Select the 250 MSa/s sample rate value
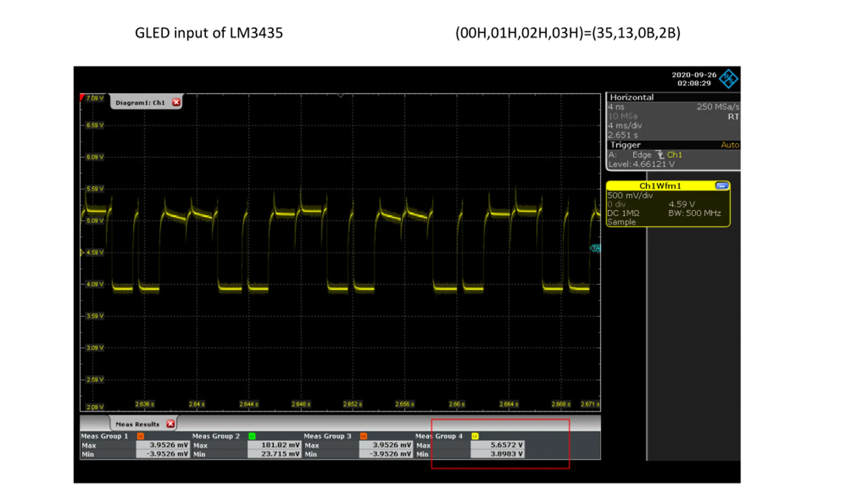This screenshot has height=488, width=868. [718, 107]
